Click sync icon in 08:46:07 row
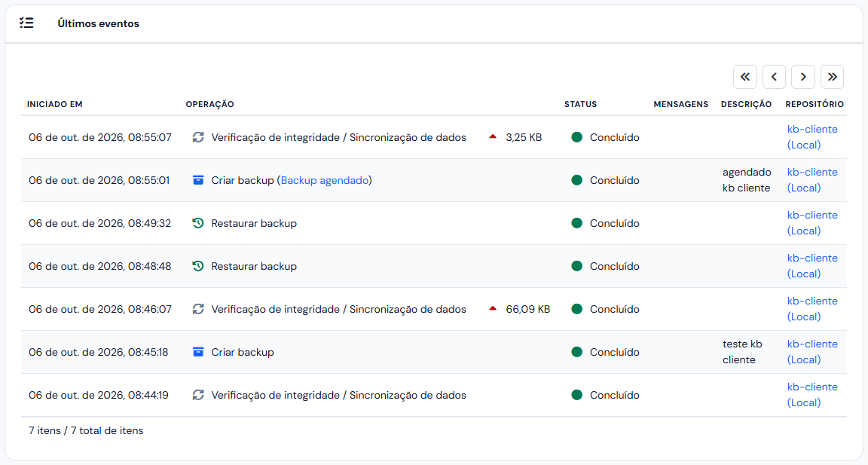Viewport: 868px width, 465px height. [x=198, y=309]
